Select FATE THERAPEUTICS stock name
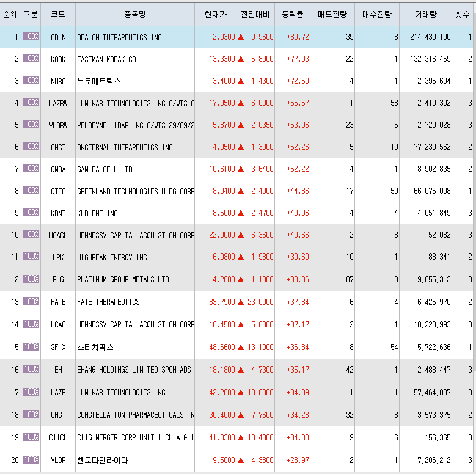476x474 pixels. pos(108,302)
